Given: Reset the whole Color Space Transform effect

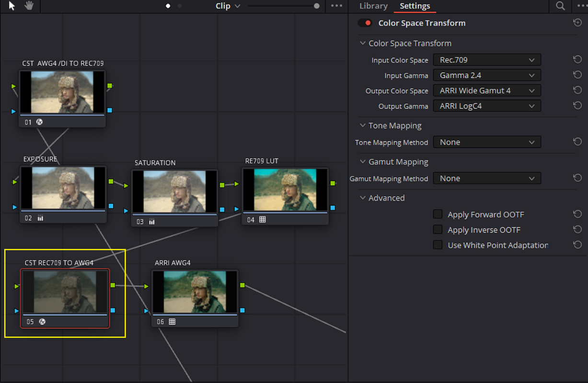Looking at the screenshot, I should coord(577,23).
